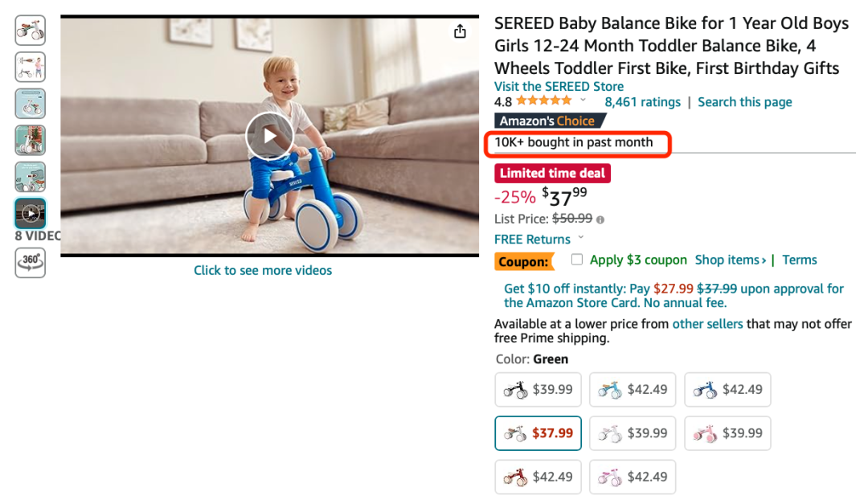Click the other sellers link
Viewport: 868px width, 496px height.
[707, 324]
